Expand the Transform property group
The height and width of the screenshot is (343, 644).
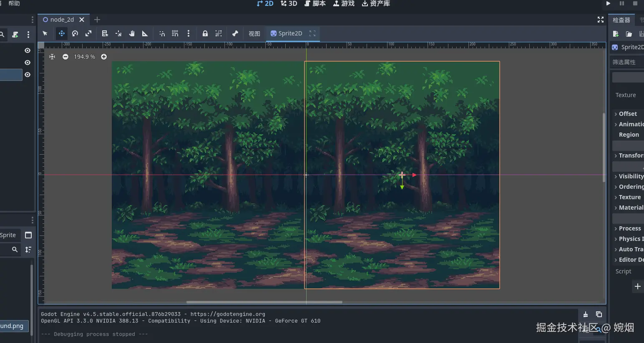628,155
